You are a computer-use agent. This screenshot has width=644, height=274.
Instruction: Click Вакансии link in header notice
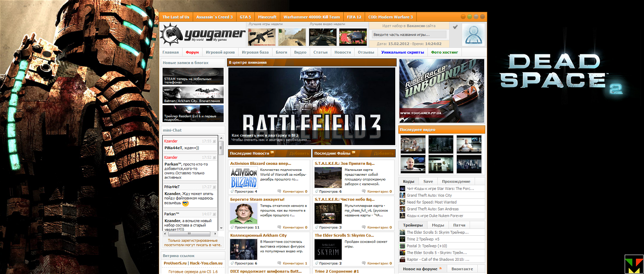click(416, 26)
